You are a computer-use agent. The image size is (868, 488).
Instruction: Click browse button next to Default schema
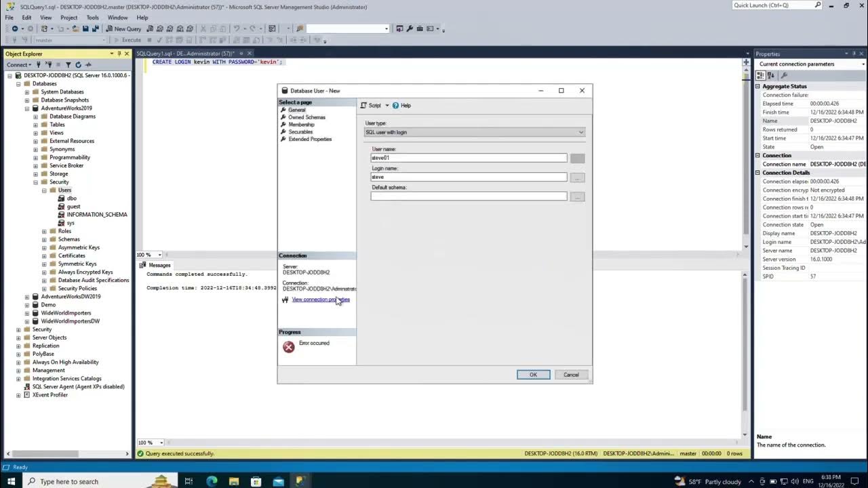click(x=577, y=197)
